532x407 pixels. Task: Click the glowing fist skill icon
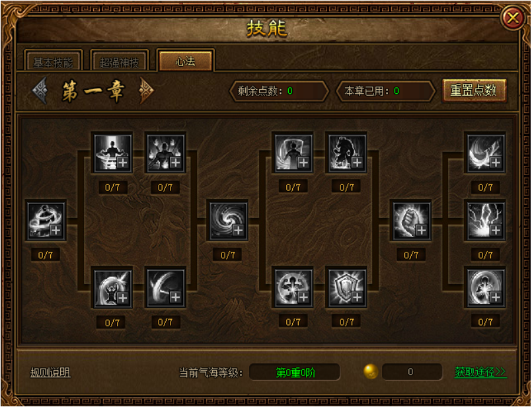tap(412, 221)
